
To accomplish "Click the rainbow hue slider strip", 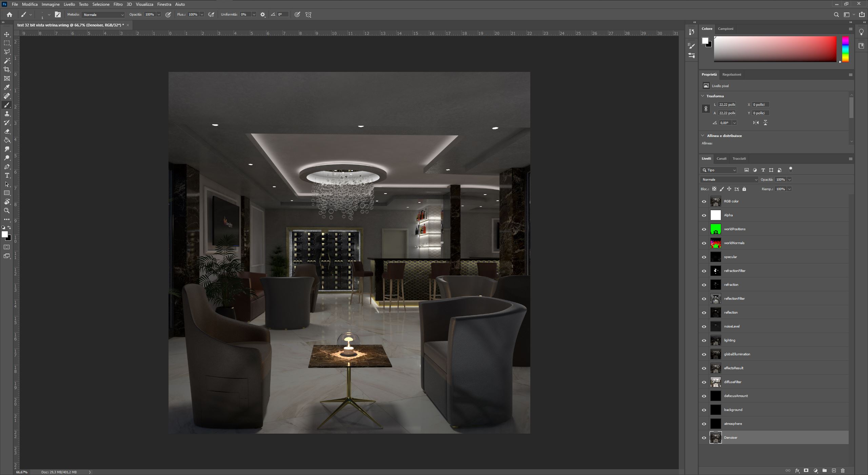I will click(845, 49).
